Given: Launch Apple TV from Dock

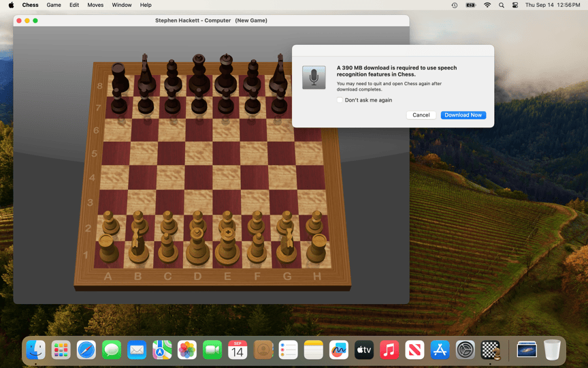Looking at the screenshot, I should coord(364,350).
